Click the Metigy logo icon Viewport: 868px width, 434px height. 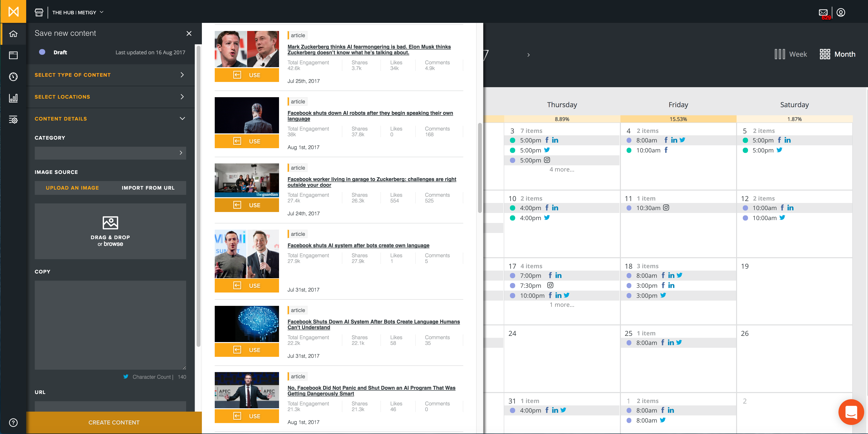13,11
